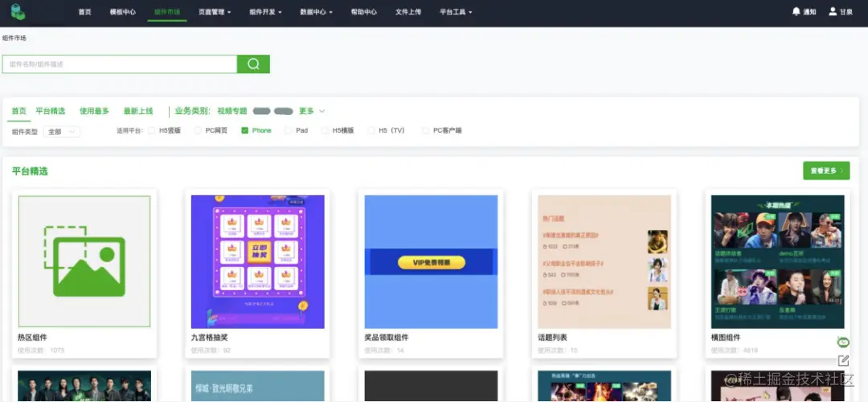Focus the 组件名称/组件描述 search field
This screenshot has width=868, height=402.
pyautogui.click(x=120, y=64)
